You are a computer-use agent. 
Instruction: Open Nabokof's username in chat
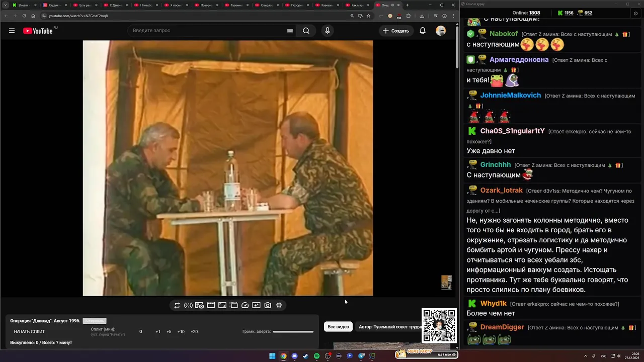[x=503, y=34]
